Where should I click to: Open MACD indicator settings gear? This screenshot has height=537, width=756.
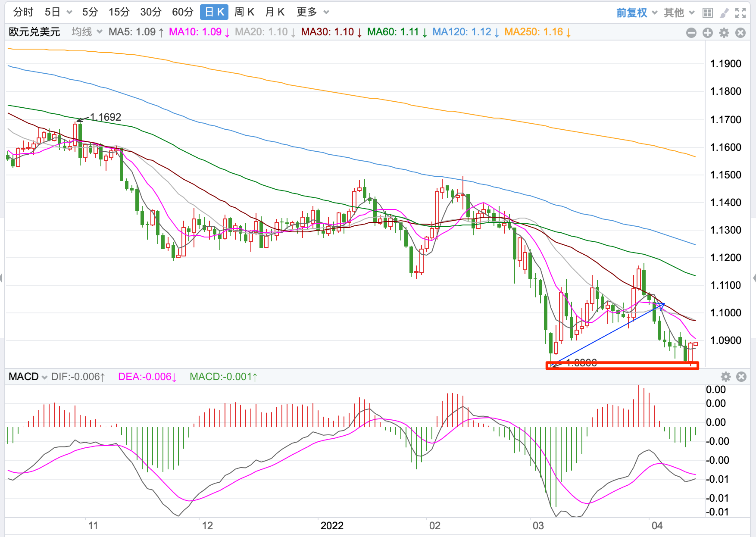click(726, 377)
